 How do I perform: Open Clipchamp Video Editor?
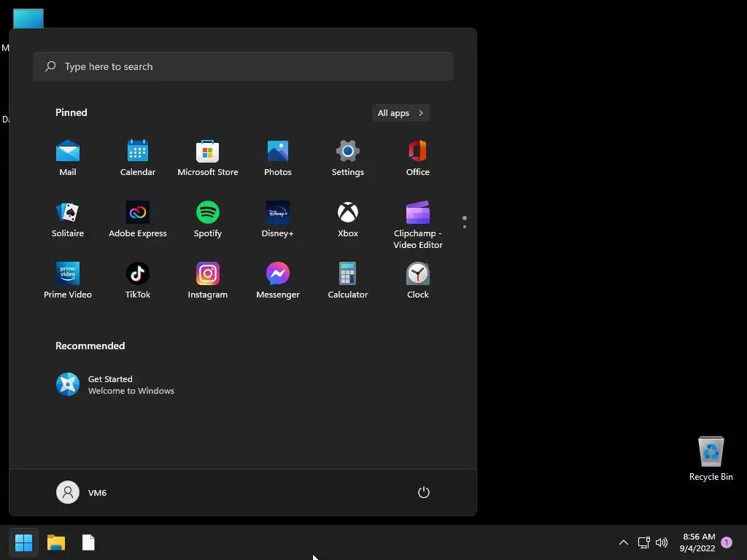tap(418, 225)
